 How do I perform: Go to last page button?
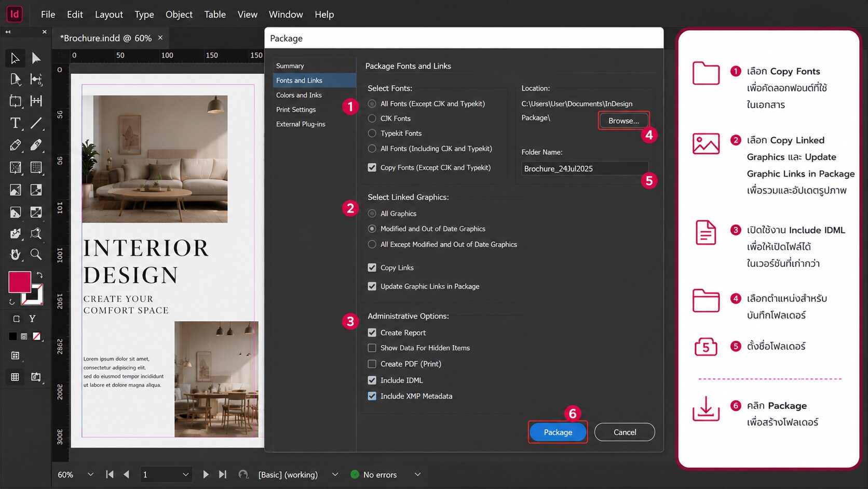tap(223, 474)
